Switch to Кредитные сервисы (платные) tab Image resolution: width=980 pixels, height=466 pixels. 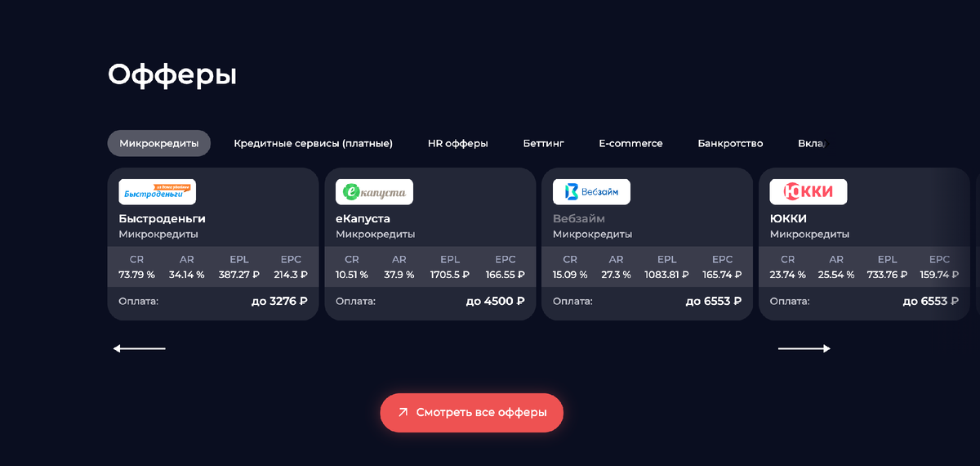click(314, 143)
